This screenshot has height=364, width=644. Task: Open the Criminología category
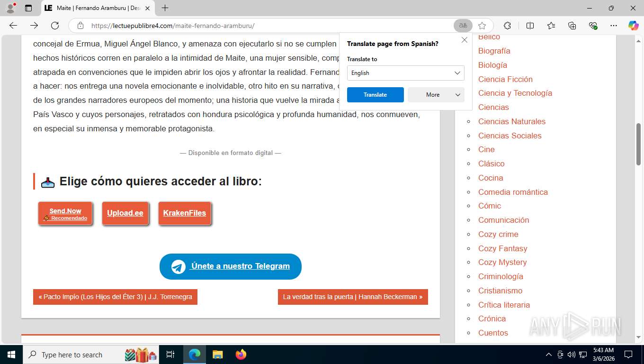pos(501,276)
